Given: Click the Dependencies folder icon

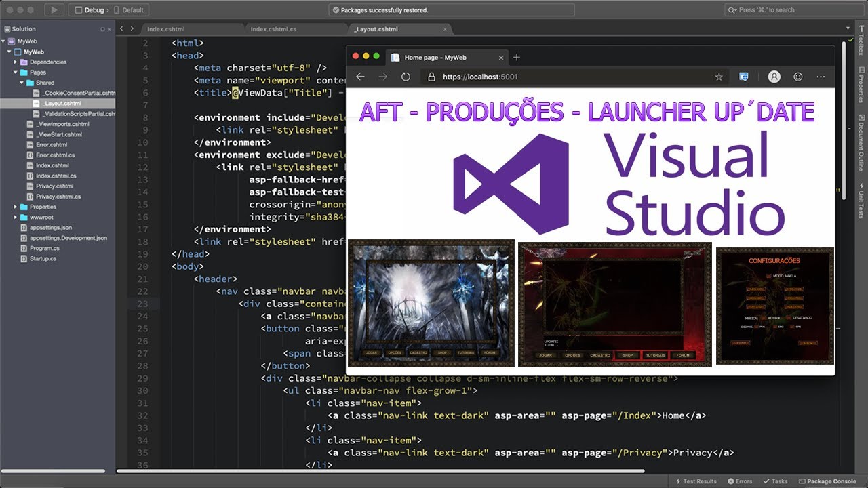Looking at the screenshot, I should tap(24, 62).
